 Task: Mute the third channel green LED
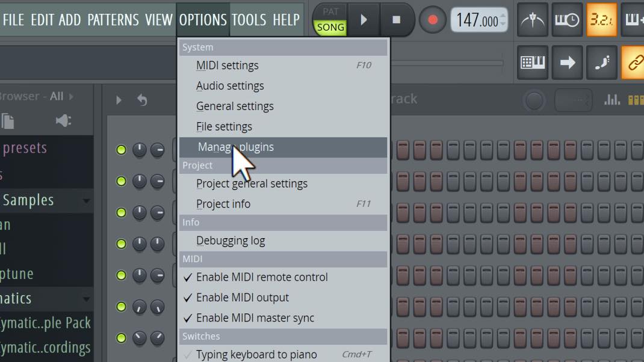click(121, 213)
